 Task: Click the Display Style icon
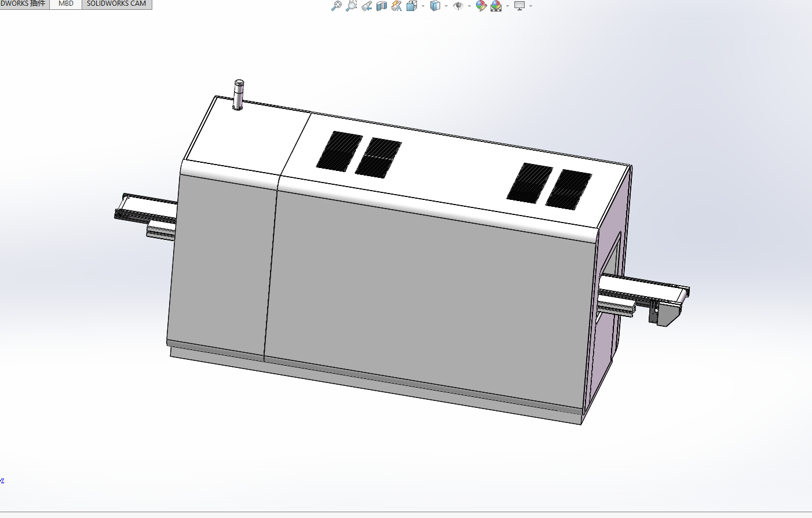[x=436, y=6]
